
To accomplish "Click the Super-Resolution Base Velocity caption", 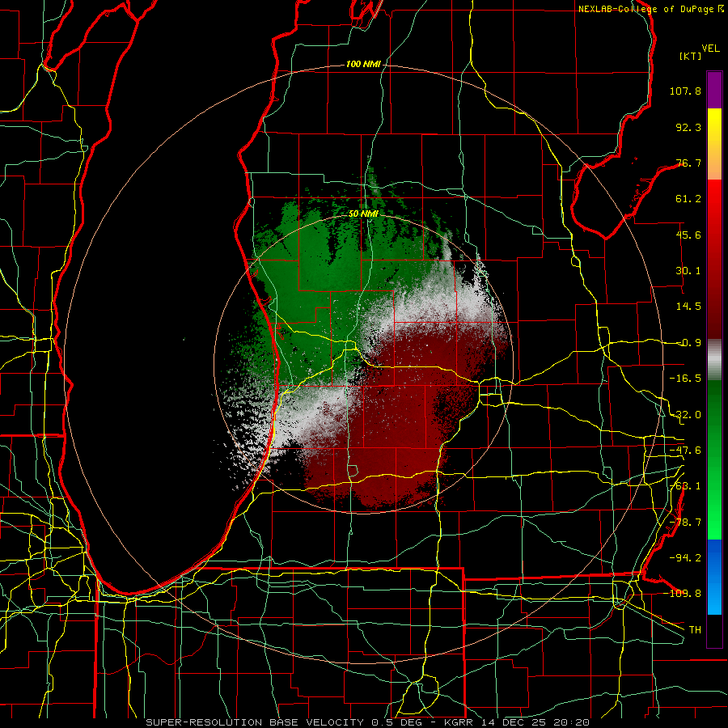I will tap(368, 722).
